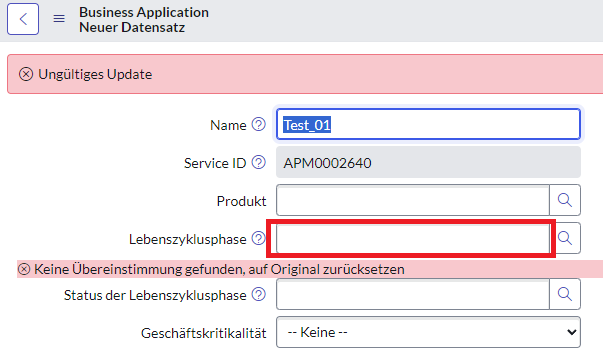Open the form context hamburger menu
The image size is (603, 360).
click(59, 18)
